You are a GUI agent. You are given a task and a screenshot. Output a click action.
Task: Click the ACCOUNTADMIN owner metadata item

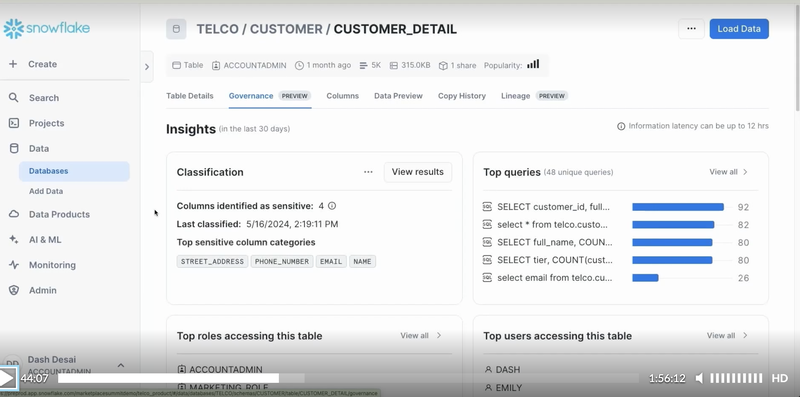click(249, 65)
